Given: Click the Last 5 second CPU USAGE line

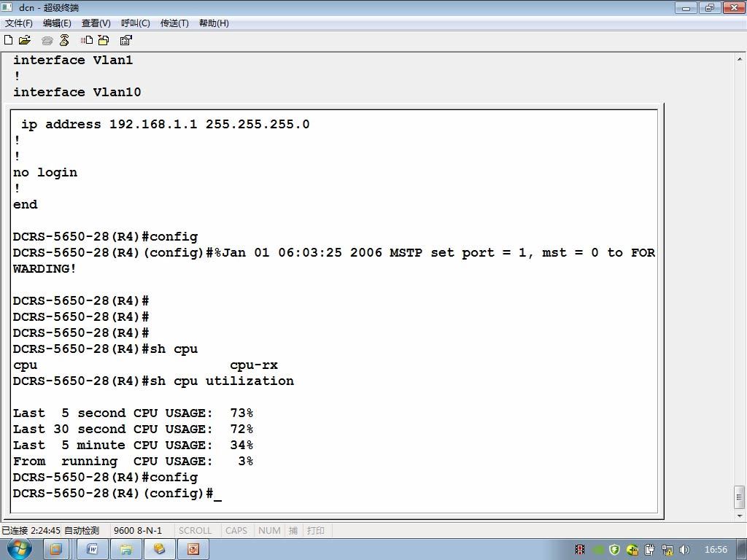Looking at the screenshot, I should coord(133,413).
